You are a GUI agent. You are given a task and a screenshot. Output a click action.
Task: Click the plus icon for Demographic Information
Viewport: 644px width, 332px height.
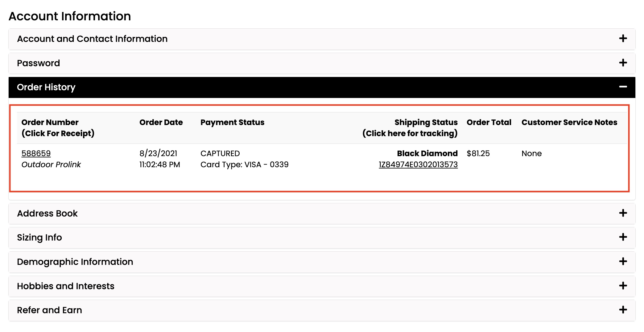pos(623,261)
